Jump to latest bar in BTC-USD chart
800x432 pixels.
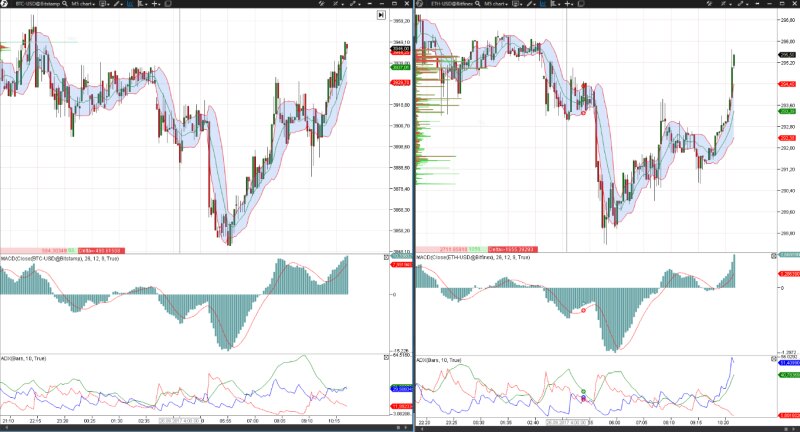pyautogui.click(x=381, y=15)
